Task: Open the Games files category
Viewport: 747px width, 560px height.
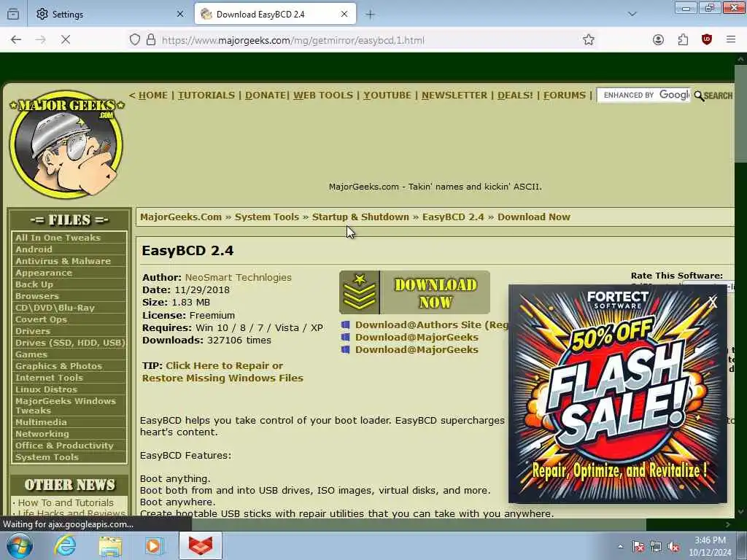Action: (31, 354)
